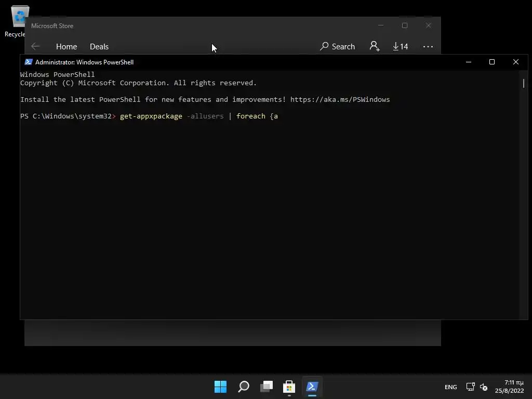532x399 pixels.
Task: Open the Microsoft Store account sign-in icon
Action: 375,46
